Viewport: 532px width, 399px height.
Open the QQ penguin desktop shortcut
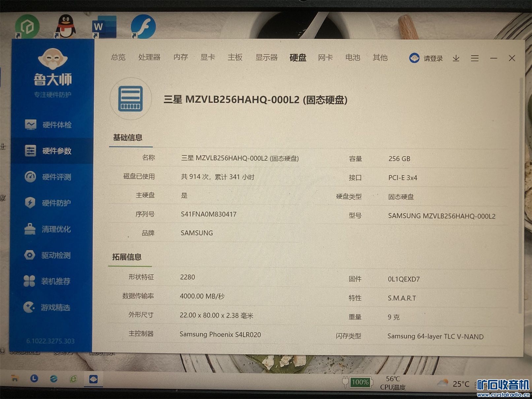(65, 26)
